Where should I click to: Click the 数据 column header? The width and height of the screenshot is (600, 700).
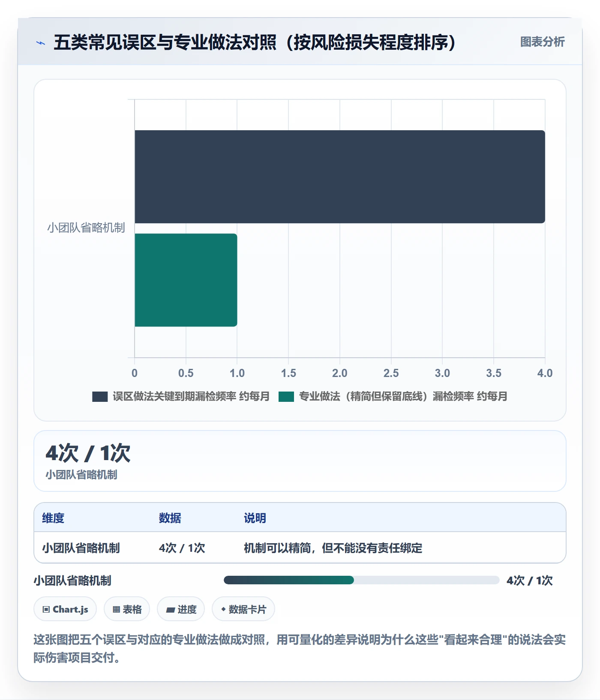coord(170,518)
